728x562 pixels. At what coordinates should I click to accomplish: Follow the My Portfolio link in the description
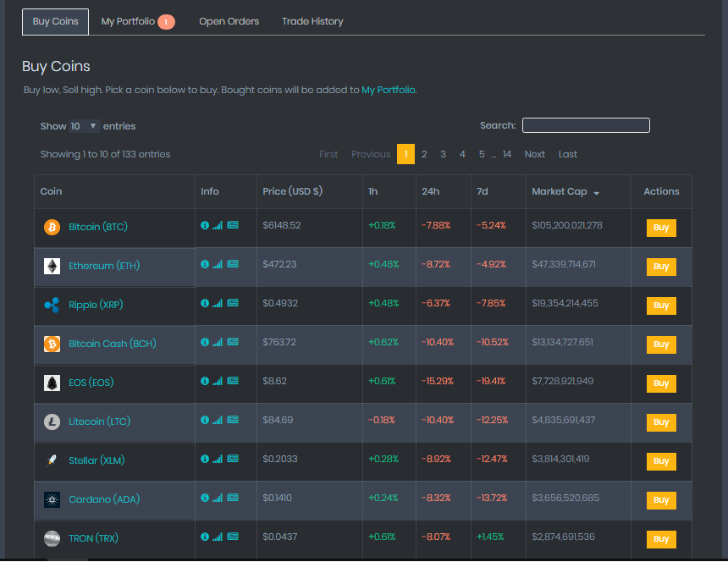(389, 90)
